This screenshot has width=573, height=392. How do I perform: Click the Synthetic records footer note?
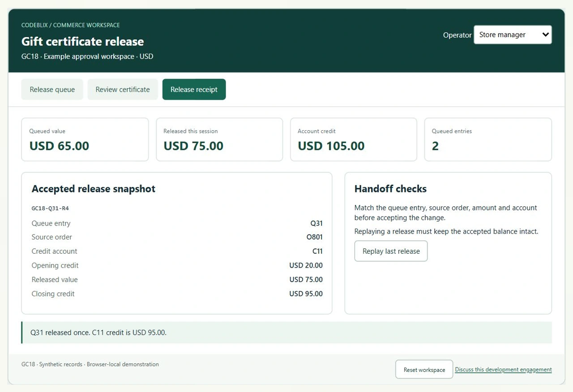click(x=90, y=364)
